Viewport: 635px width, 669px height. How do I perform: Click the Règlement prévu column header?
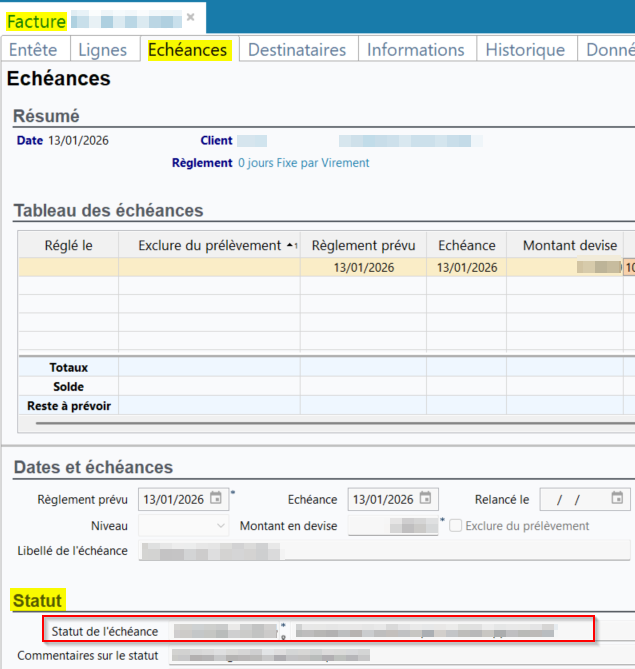pyautogui.click(x=362, y=245)
